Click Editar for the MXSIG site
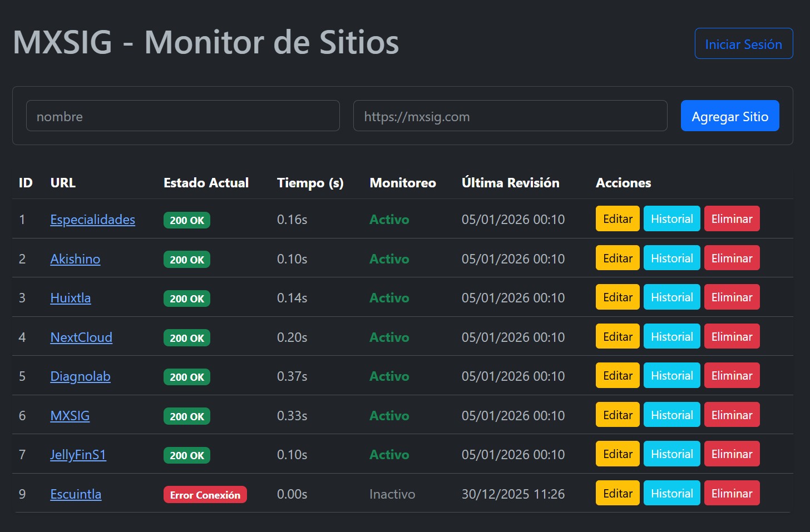 617,414
